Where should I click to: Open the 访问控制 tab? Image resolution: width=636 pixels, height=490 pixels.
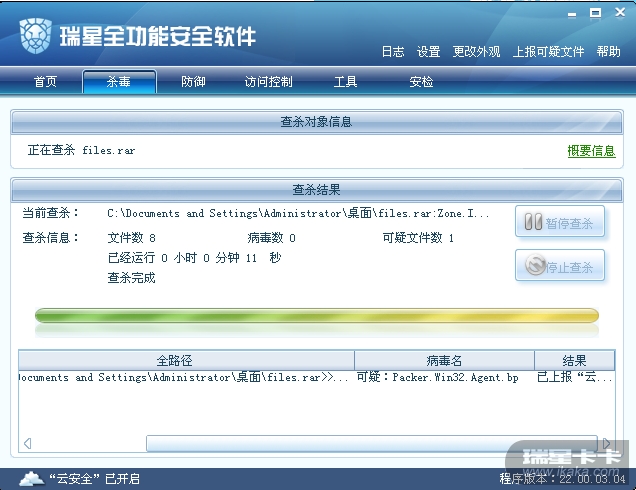point(268,82)
